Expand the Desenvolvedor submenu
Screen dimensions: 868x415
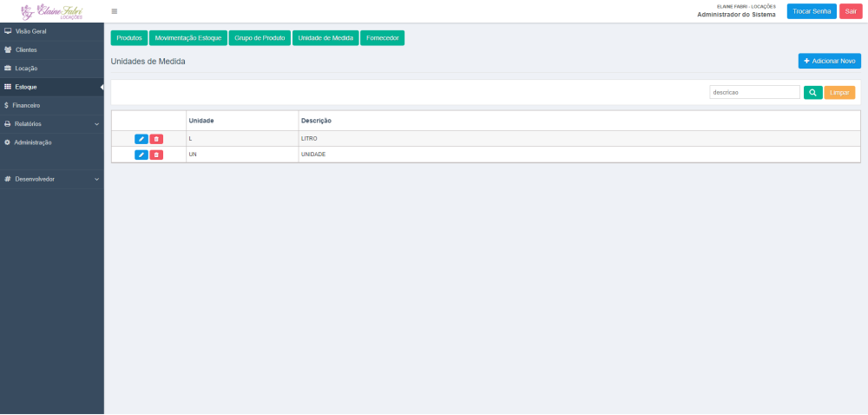(x=52, y=179)
